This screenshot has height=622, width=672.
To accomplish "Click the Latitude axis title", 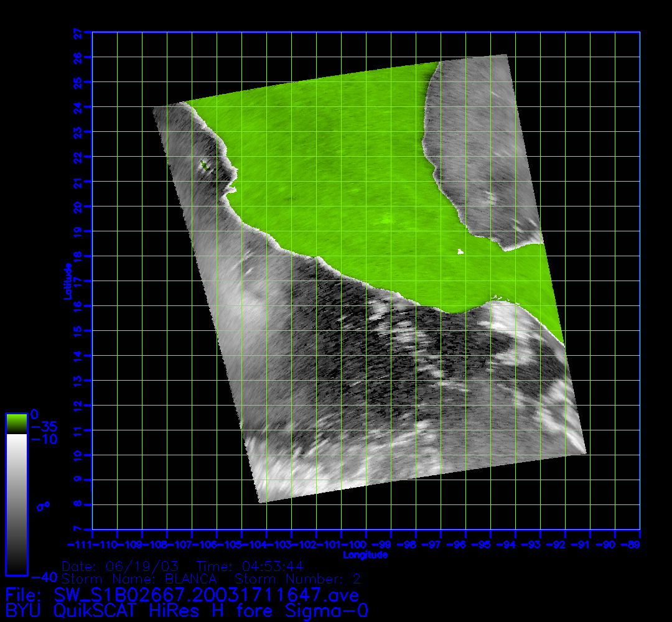I will [x=66, y=281].
